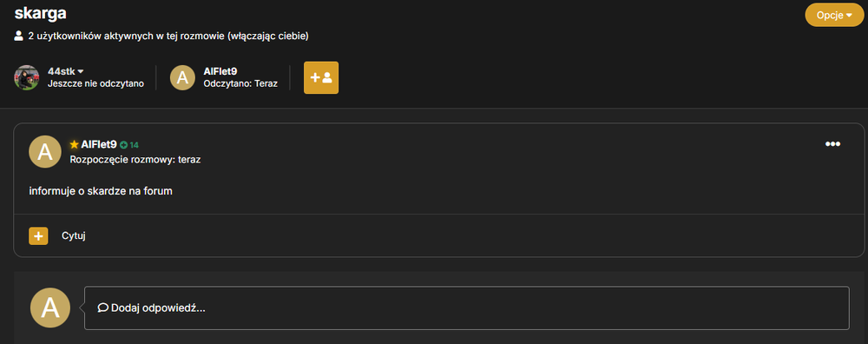This screenshot has width=868, height=344.
Task: Click the A avatar beside reply box
Action: (x=50, y=308)
